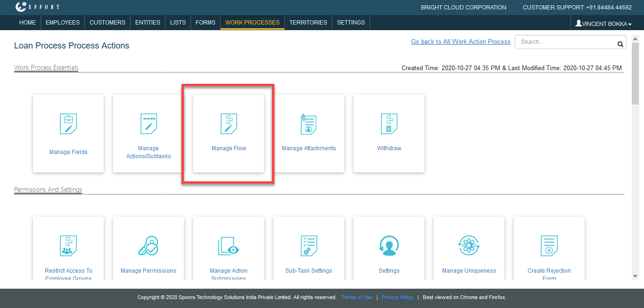Click the Manage Fields briefcase icon
Image resolution: width=644 pixels, height=308 pixels.
pos(68,124)
